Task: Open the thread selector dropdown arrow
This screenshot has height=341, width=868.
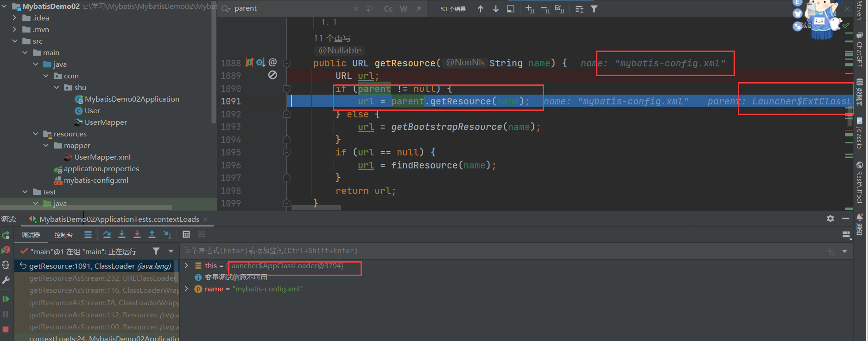Action: (x=171, y=251)
